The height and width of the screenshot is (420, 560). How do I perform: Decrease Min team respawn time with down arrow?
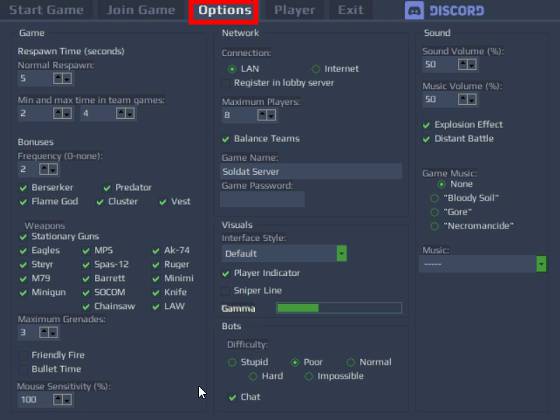click(67, 114)
